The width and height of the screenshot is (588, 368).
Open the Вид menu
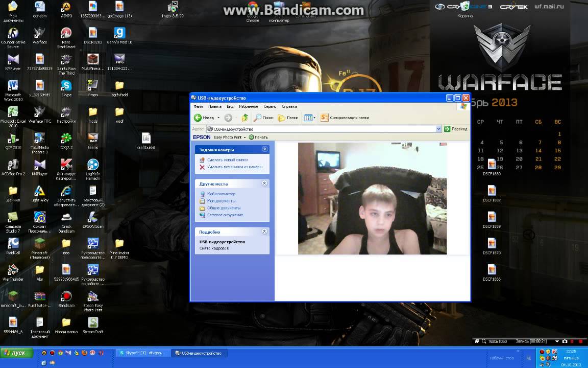pos(230,107)
